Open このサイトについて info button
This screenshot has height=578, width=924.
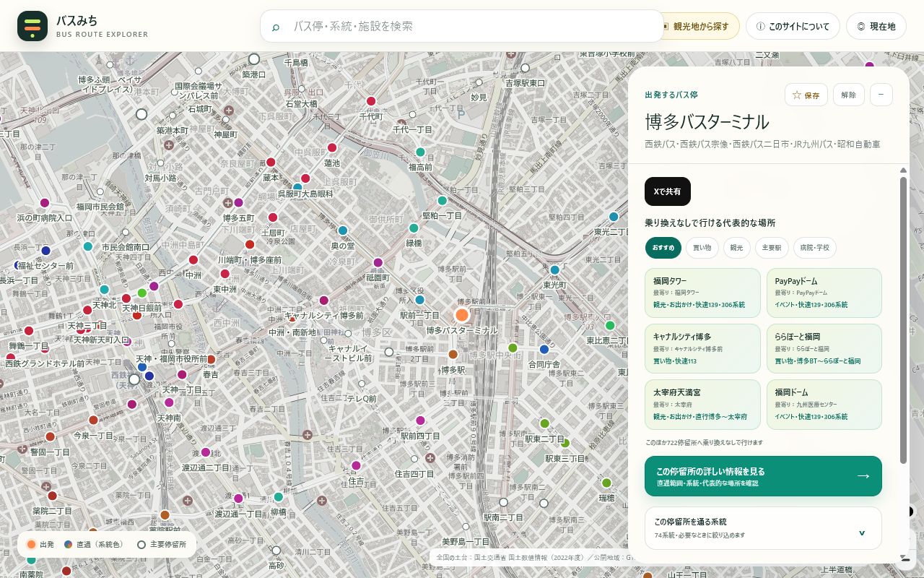[x=793, y=26]
